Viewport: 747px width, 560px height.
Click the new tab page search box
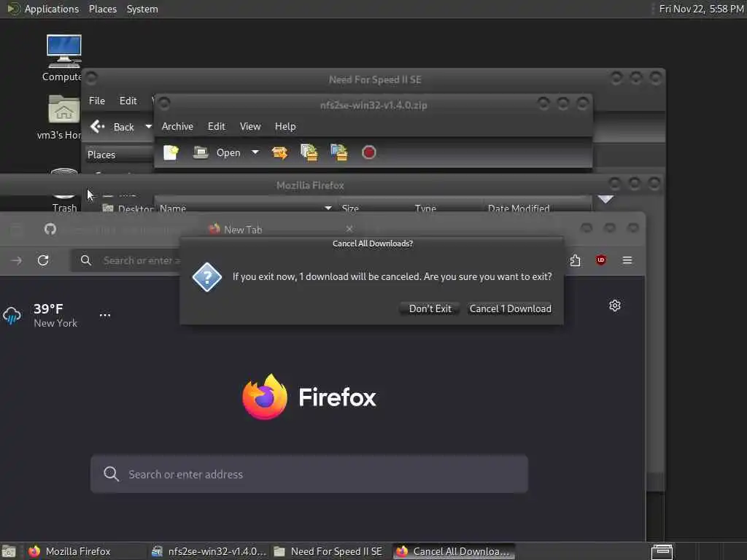coord(309,474)
